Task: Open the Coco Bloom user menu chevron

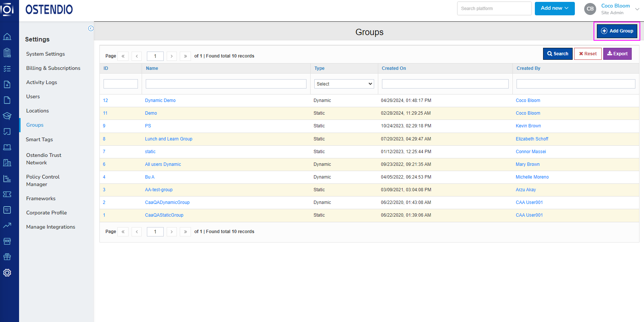Action: point(637,9)
